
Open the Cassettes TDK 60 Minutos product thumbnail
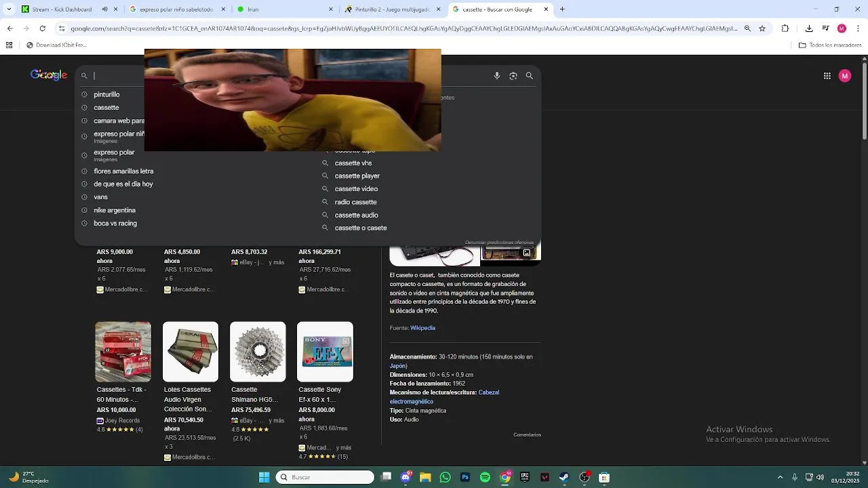(123, 352)
